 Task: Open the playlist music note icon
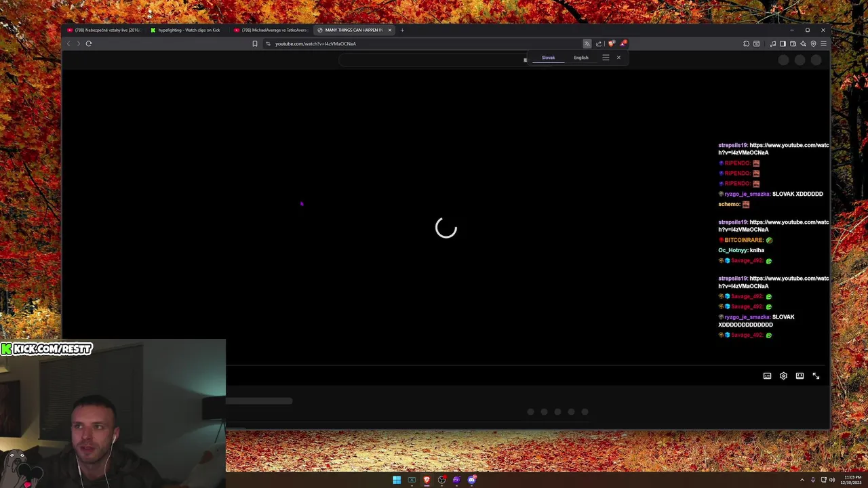tap(772, 43)
